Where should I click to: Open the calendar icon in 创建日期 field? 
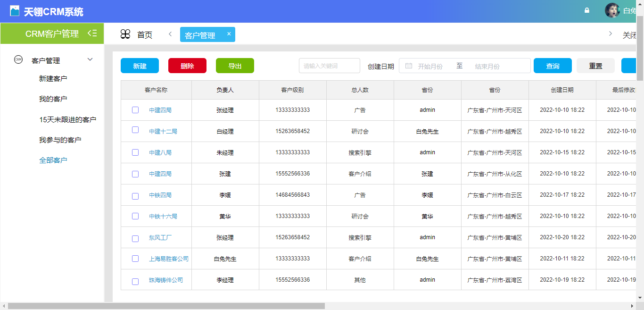407,66
